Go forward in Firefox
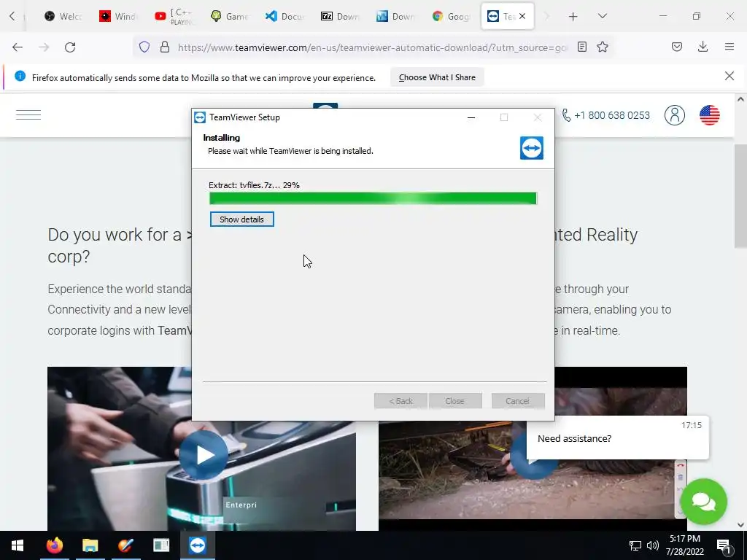This screenshot has width=747, height=560. [44, 47]
